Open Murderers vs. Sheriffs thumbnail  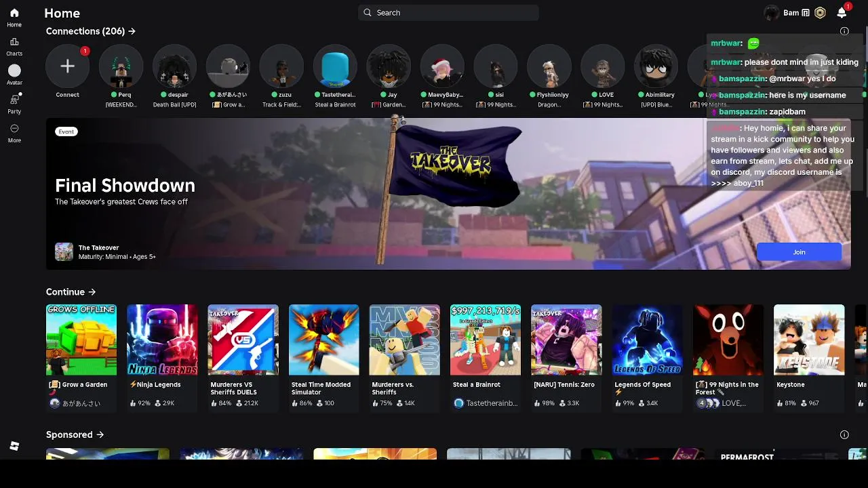(405, 340)
